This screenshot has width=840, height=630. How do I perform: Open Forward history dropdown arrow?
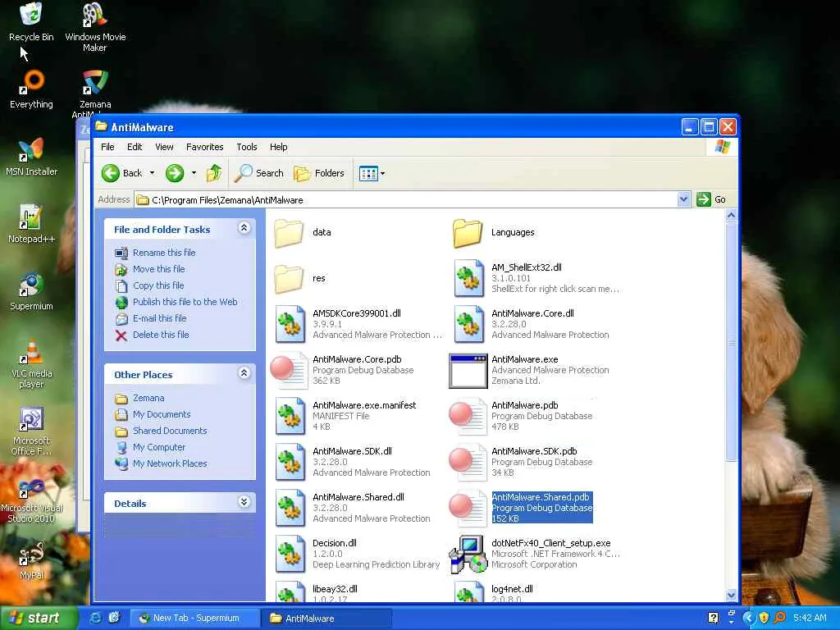[194, 173]
